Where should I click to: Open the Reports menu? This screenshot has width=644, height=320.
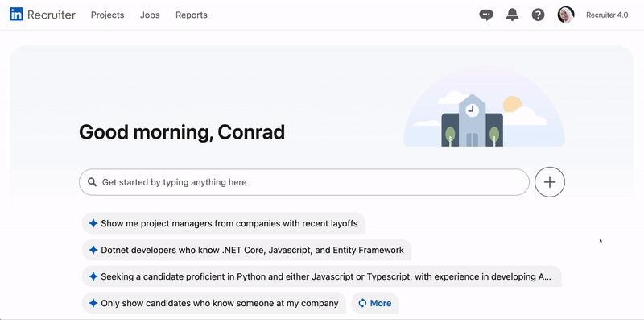(192, 15)
